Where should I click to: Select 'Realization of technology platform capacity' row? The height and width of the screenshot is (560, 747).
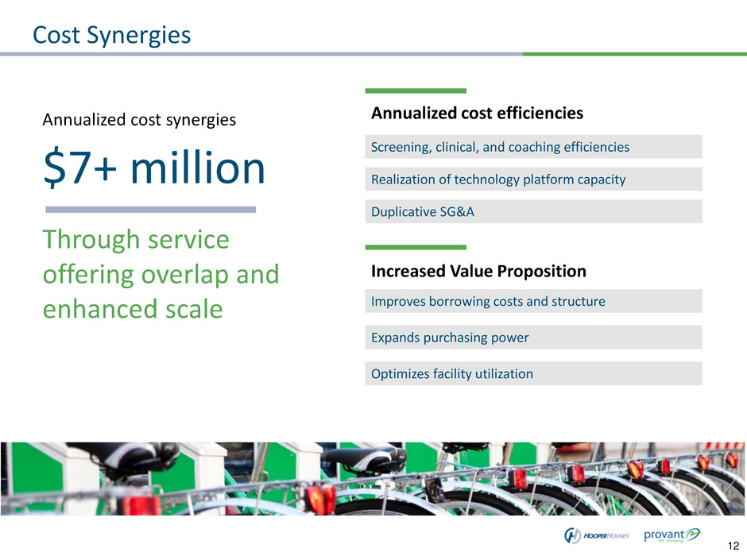coord(533,179)
